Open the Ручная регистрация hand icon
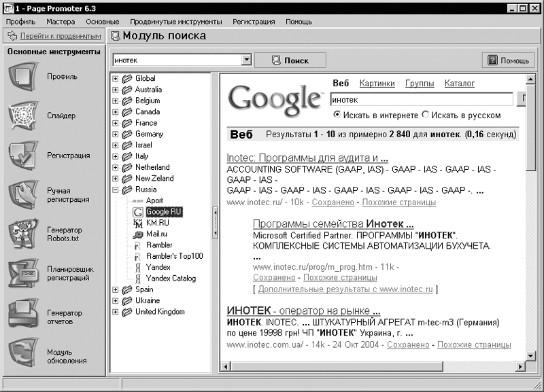544x392 pixels. tap(23, 194)
